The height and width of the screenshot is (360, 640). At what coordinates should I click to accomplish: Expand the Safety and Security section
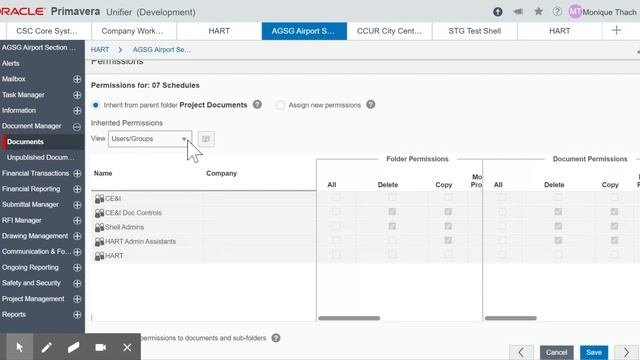coord(77,283)
